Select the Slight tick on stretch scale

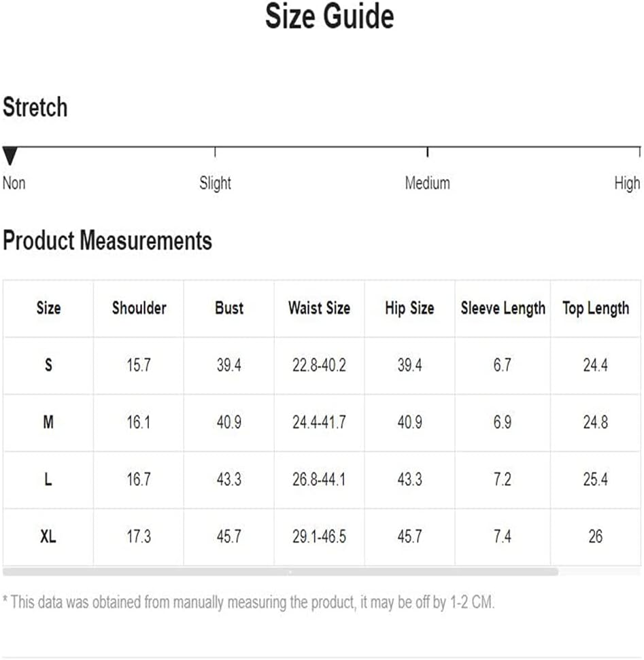(215, 152)
